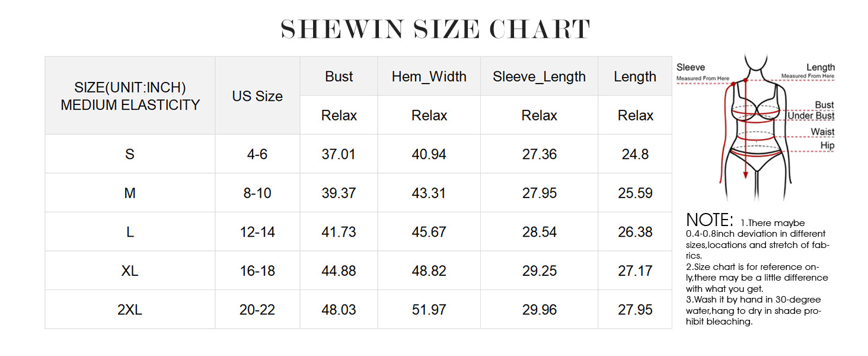Click the 26.38 length value for L

(634, 232)
